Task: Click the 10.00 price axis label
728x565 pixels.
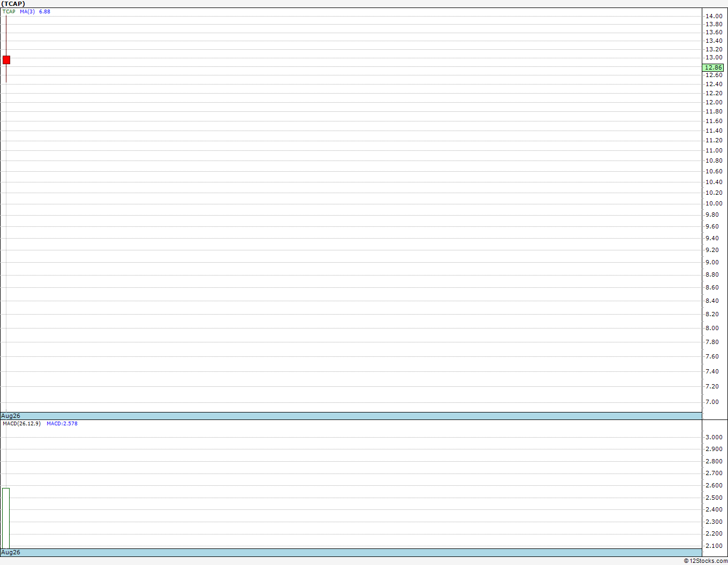Action: coord(714,203)
